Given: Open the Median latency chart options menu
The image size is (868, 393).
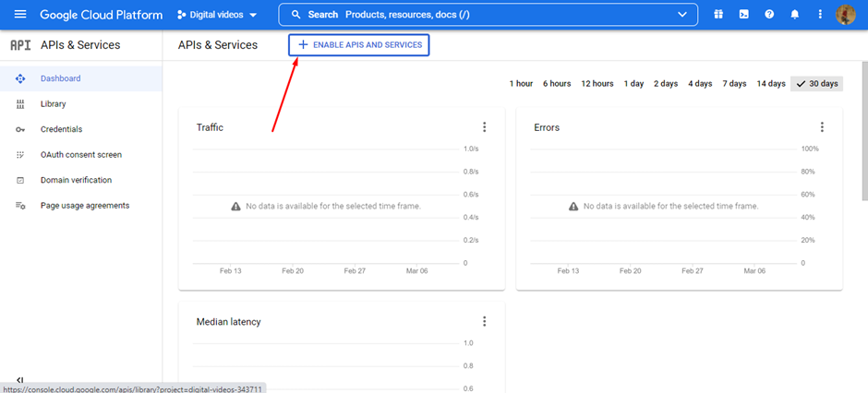Looking at the screenshot, I should click(485, 321).
